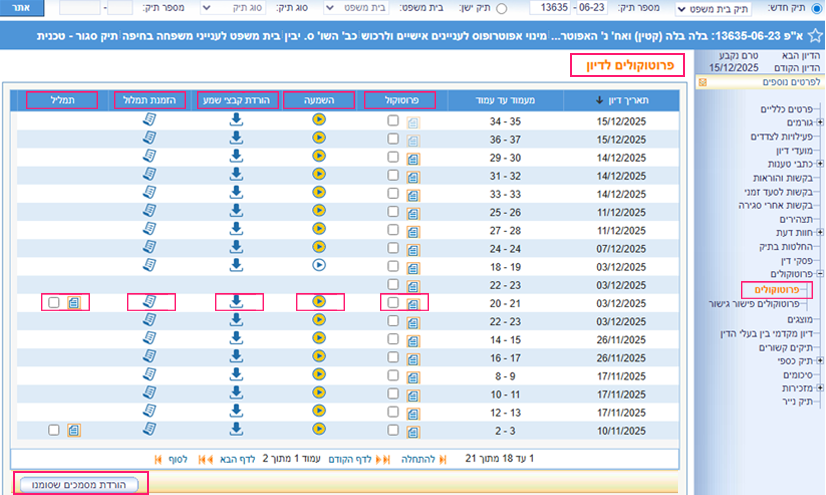Open פרטים כלליים in the sidebar
The image size is (826, 495).
[x=787, y=109]
